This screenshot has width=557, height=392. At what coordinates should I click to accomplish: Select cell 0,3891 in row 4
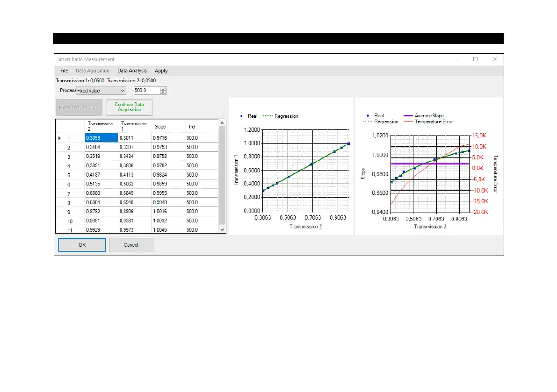tap(101, 166)
